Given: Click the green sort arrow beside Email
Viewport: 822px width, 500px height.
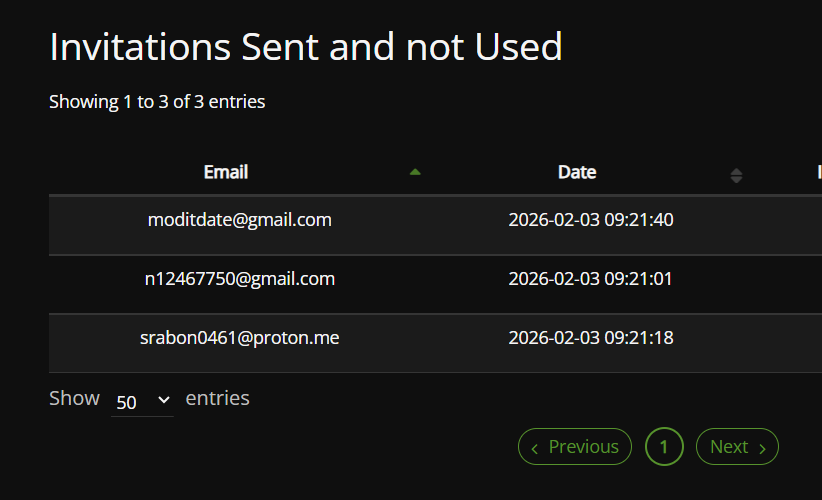Looking at the screenshot, I should point(415,172).
